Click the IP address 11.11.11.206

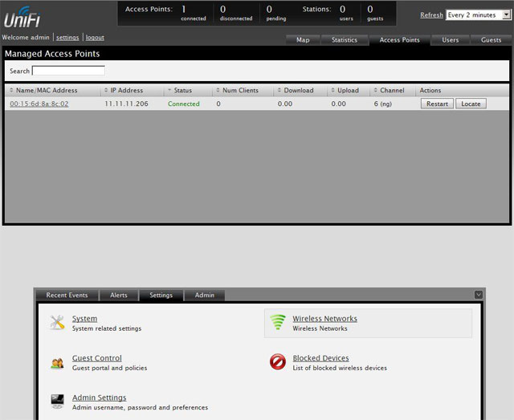click(x=126, y=104)
